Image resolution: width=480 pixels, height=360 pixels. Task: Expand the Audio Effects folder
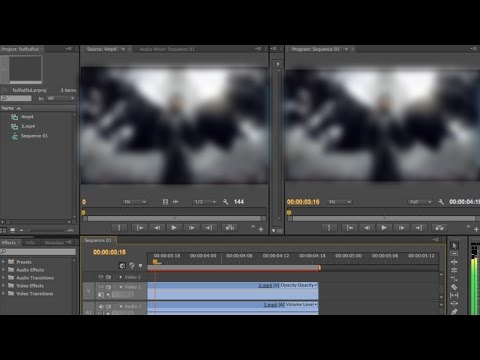click(x=3, y=270)
